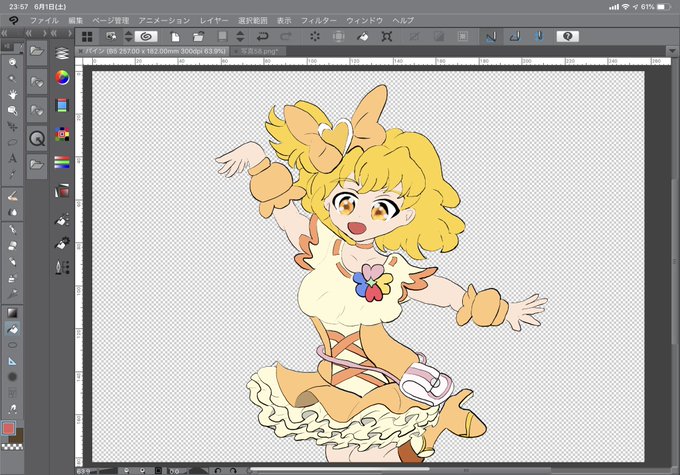Undo the last action
Viewport: 680px width, 475px height.
pyautogui.click(x=262, y=37)
